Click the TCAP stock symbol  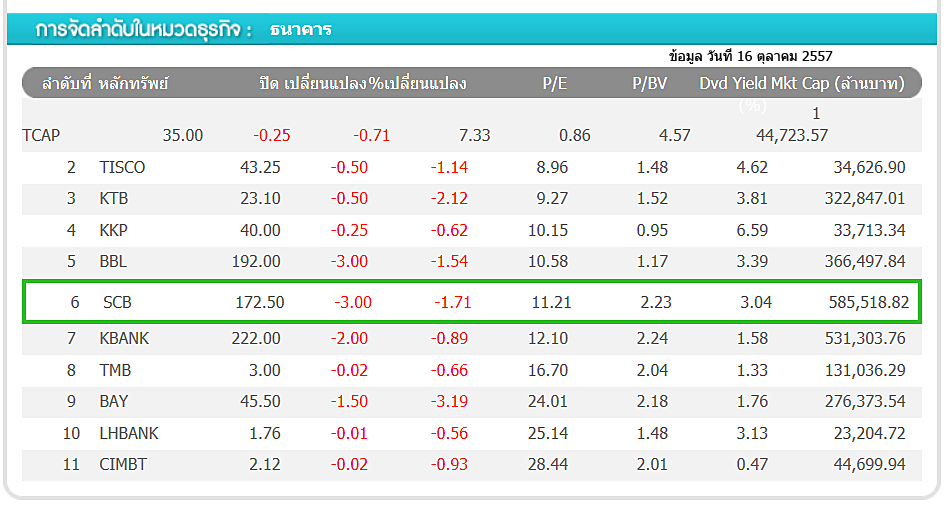[x=41, y=136]
